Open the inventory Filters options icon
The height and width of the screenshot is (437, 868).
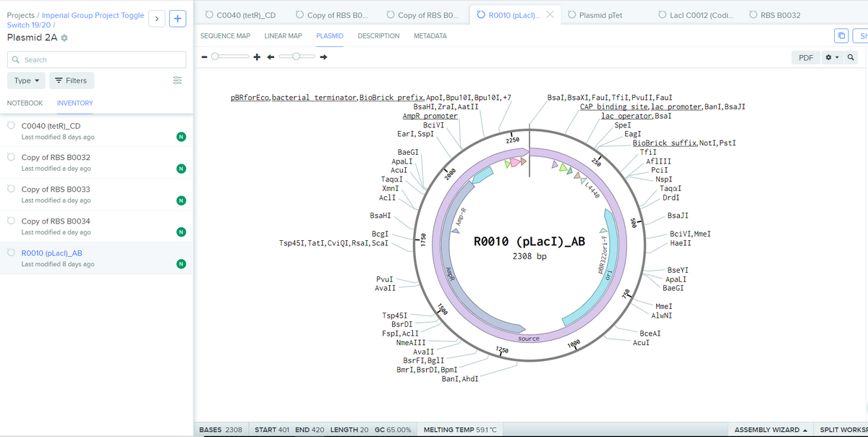point(177,80)
